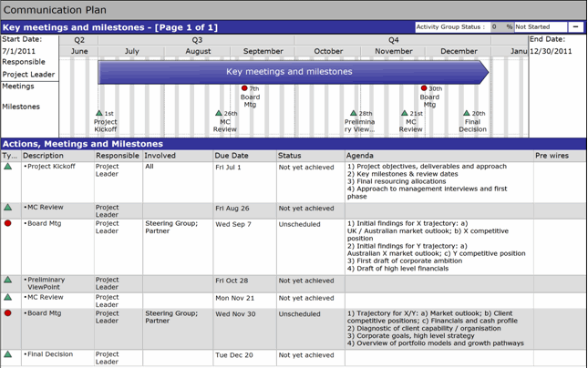The width and height of the screenshot is (588, 368).
Task: Click the red circle icon in Wed Nov 30 row
Action: pyautogui.click(x=8, y=313)
